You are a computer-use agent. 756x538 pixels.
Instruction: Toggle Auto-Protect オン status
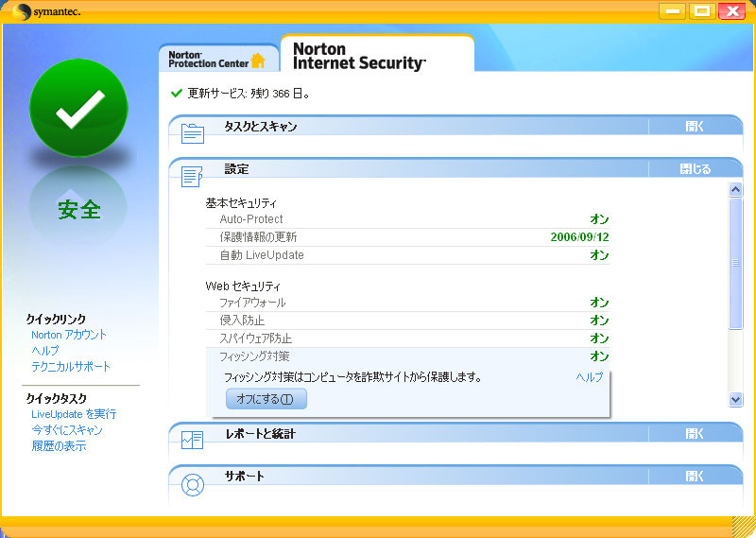click(599, 219)
